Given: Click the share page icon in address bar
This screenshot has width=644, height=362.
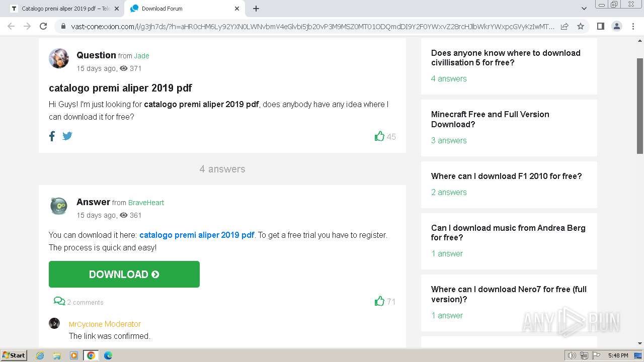Looking at the screenshot, I should (x=565, y=26).
